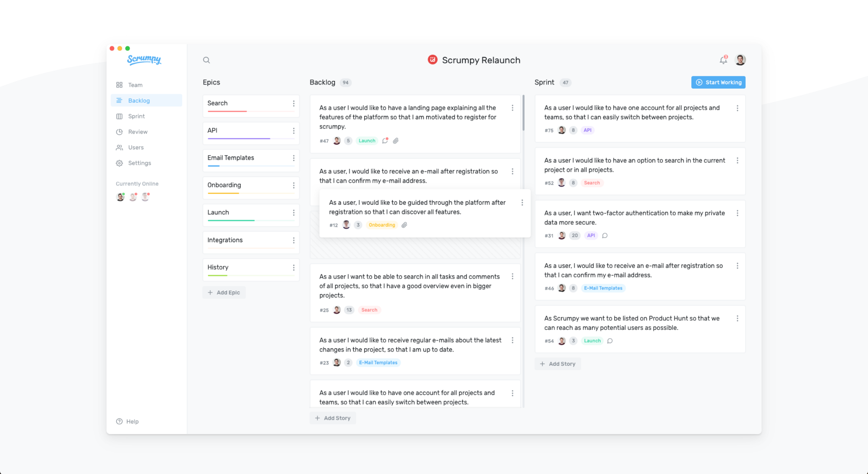Open the search magnifier icon
The image size is (868, 474).
(206, 60)
